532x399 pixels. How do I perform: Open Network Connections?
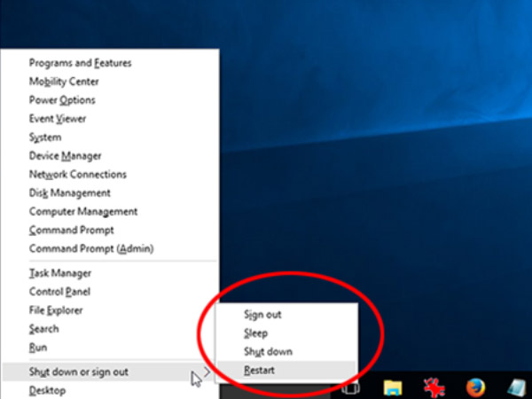pyautogui.click(x=78, y=175)
